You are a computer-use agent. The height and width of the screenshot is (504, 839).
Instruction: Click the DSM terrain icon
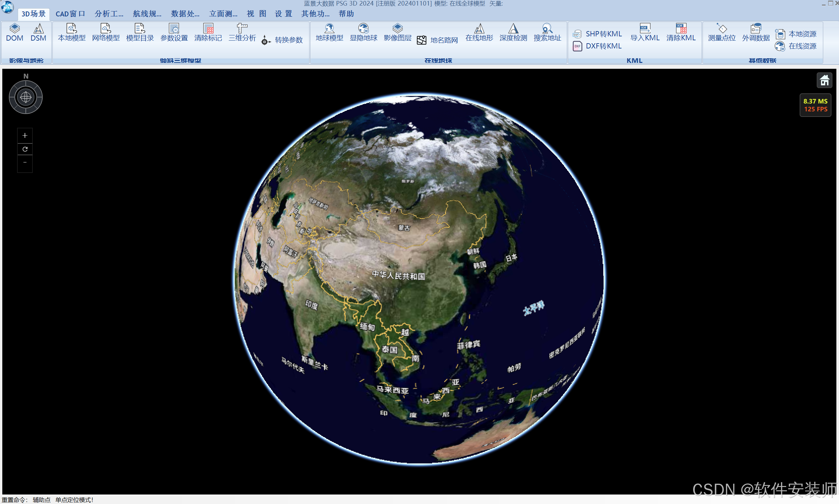tap(38, 32)
